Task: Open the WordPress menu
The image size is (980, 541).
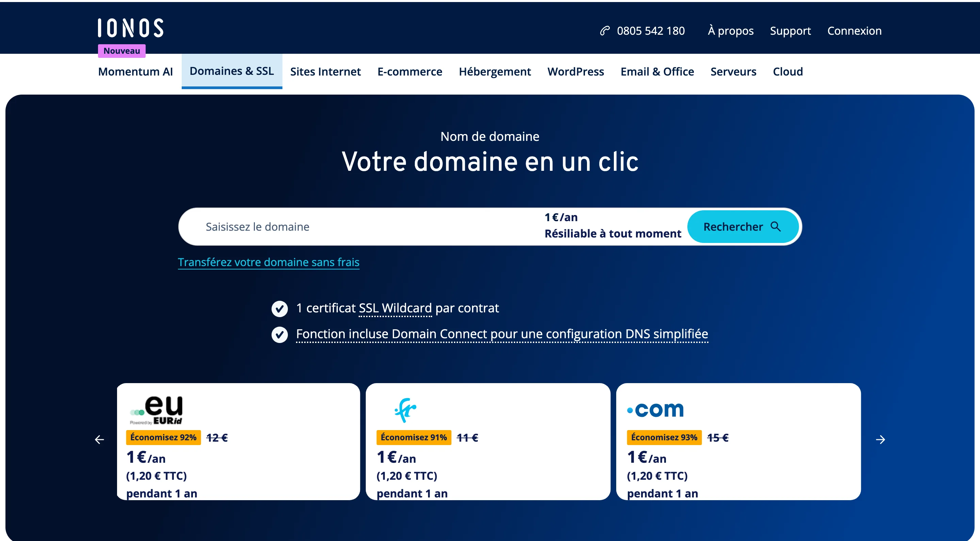Action: tap(576, 71)
